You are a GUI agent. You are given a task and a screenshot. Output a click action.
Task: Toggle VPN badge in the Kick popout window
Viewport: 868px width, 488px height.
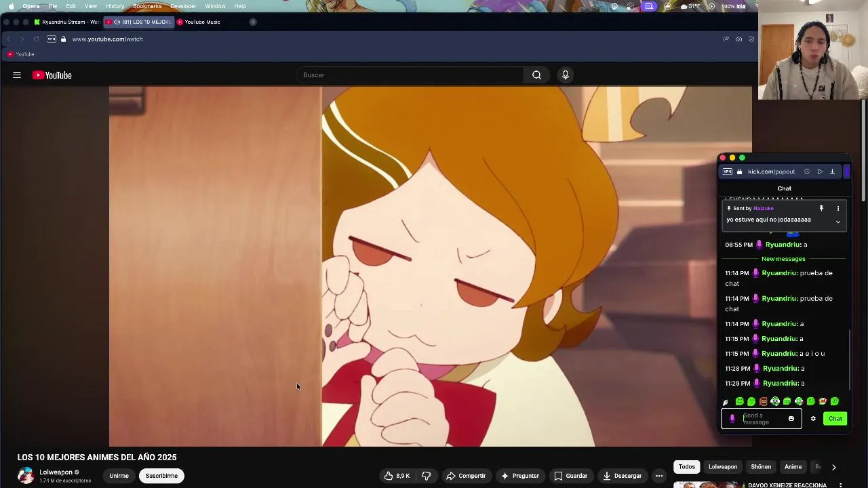point(728,171)
